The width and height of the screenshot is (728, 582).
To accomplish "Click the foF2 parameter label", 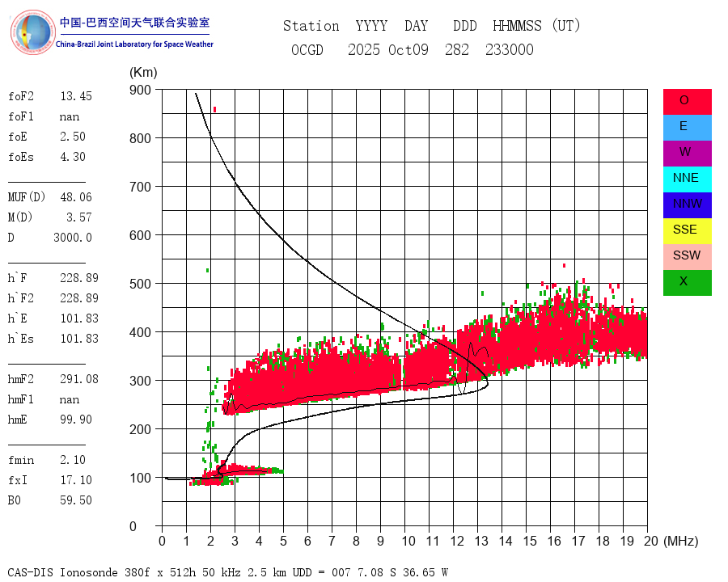I will tap(21, 96).
